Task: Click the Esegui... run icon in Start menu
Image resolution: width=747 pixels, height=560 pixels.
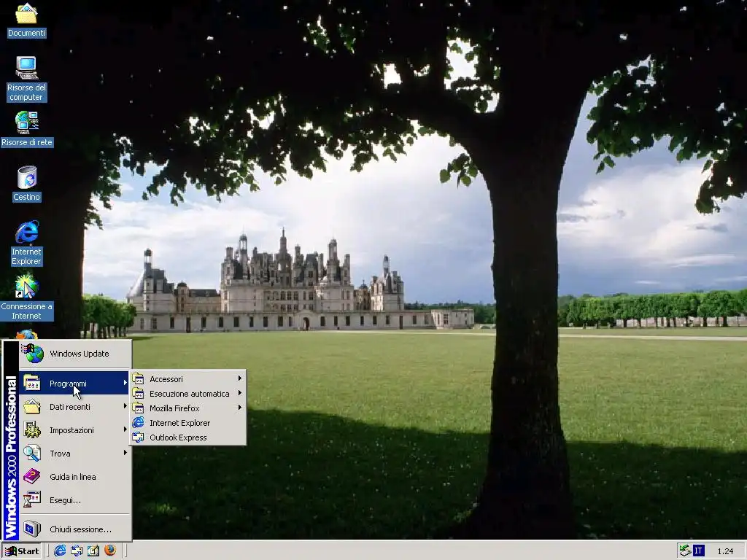Action: 32,499
